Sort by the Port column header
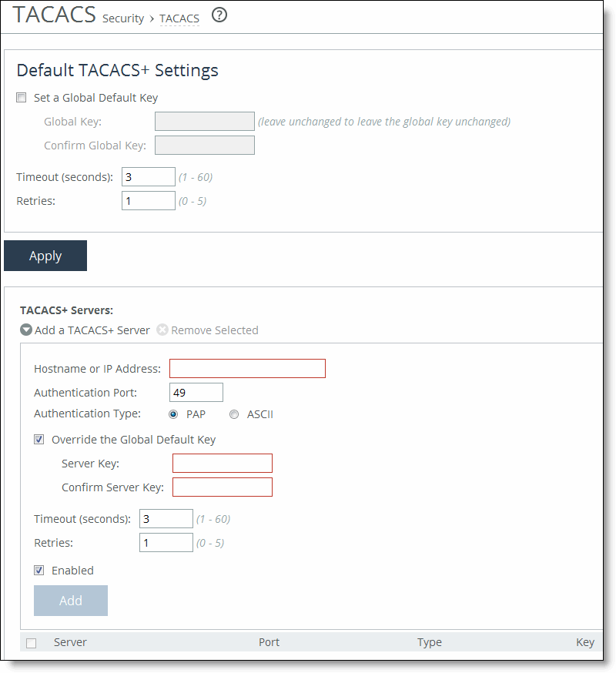616x673 pixels. (x=269, y=642)
